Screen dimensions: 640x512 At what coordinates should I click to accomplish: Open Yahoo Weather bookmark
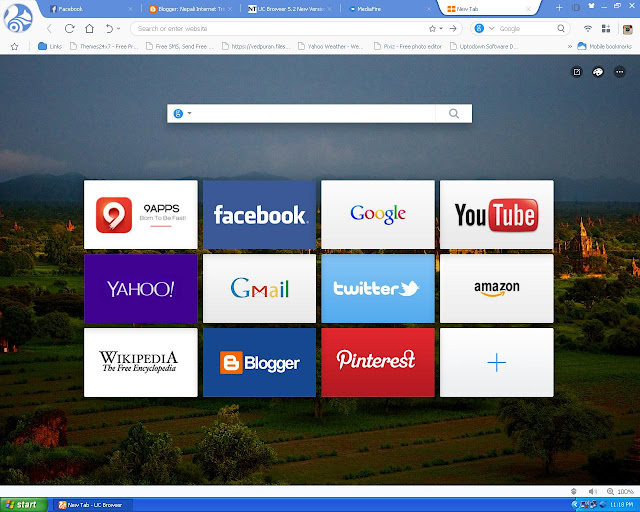(x=330, y=47)
